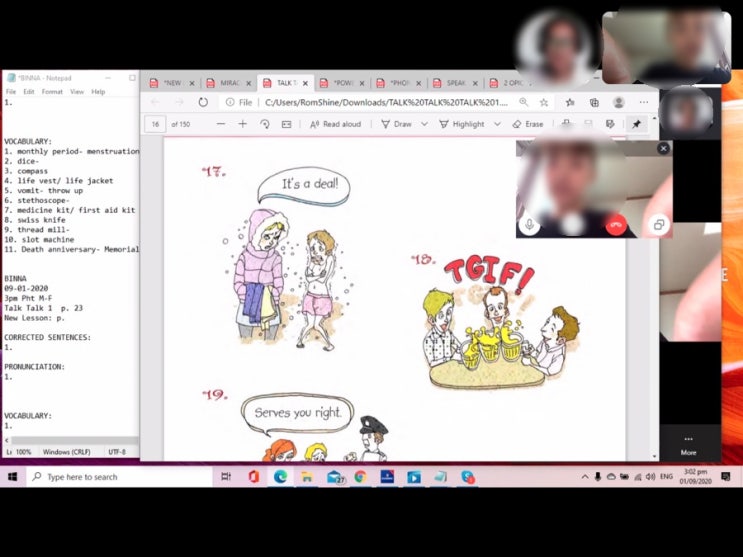The image size is (743, 557).
Task: Close the floating call video overlay
Action: point(663,148)
